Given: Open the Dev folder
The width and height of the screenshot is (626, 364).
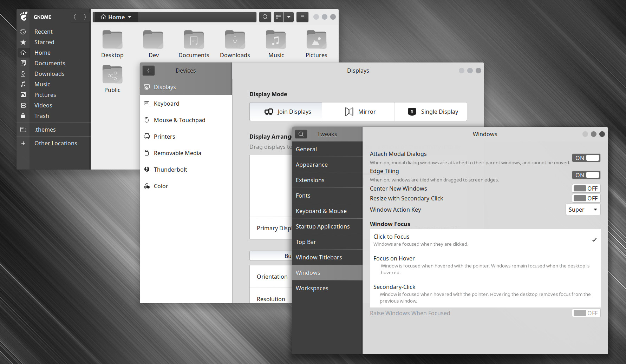Looking at the screenshot, I should [154, 44].
